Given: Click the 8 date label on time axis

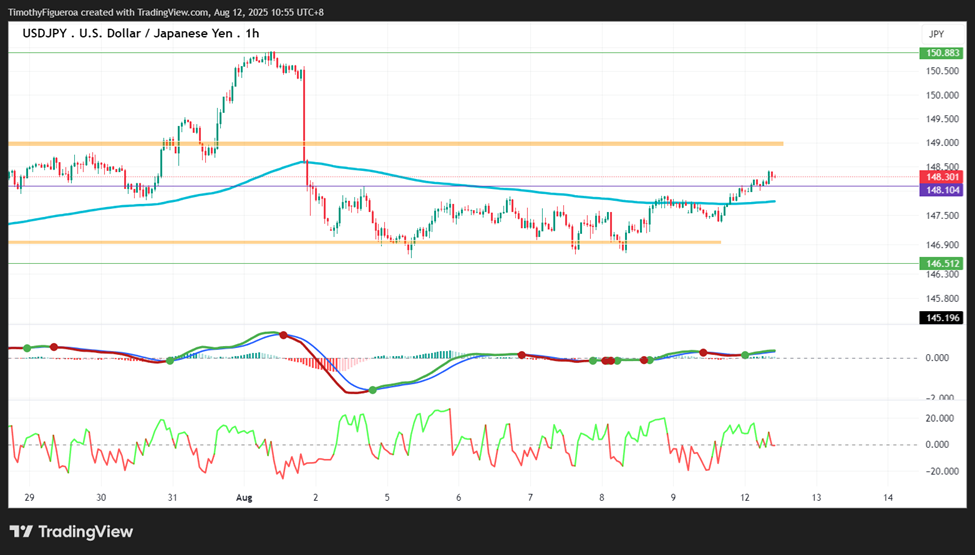Looking at the screenshot, I should point(602,497).
